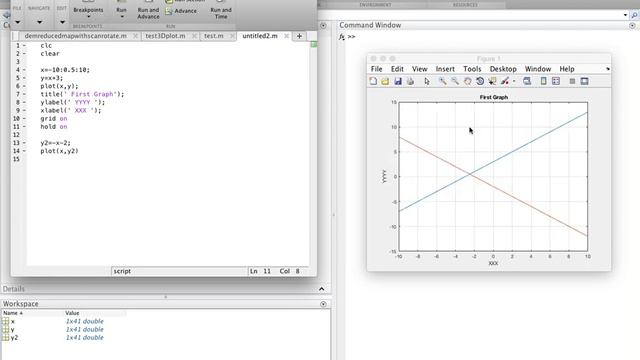The image size is (640, 360).
Task: Close the test3Dplot.m tab
Action: 195,36
